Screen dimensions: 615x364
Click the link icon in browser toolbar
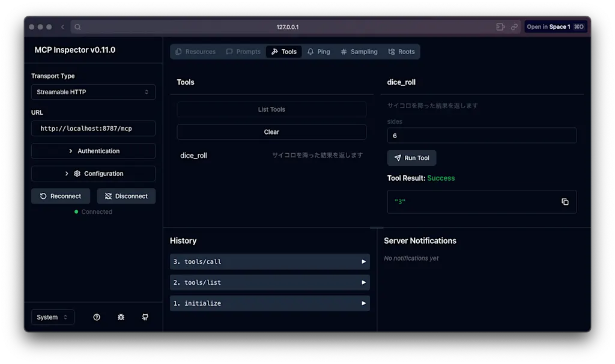tap(514, 26)
